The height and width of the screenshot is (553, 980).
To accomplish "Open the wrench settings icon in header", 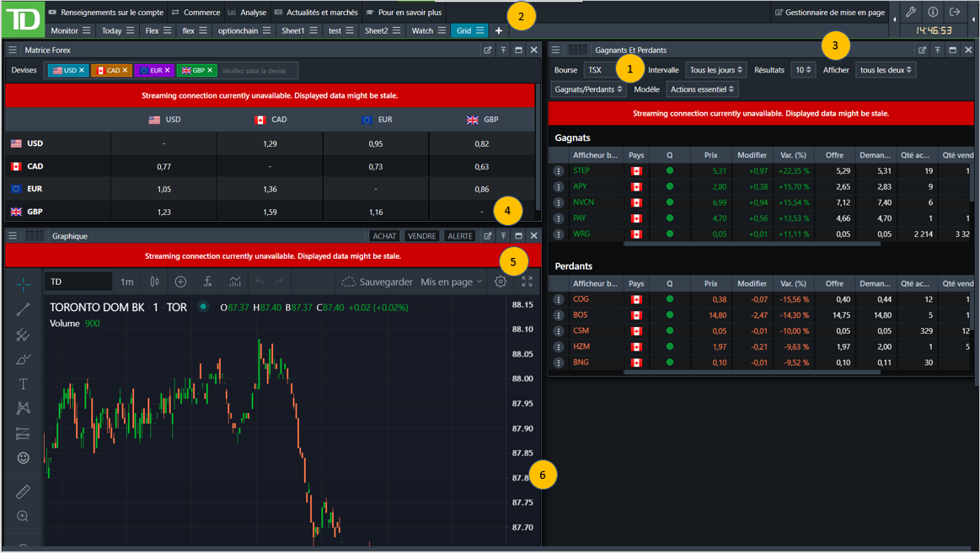I will click(x=911, y=12).
